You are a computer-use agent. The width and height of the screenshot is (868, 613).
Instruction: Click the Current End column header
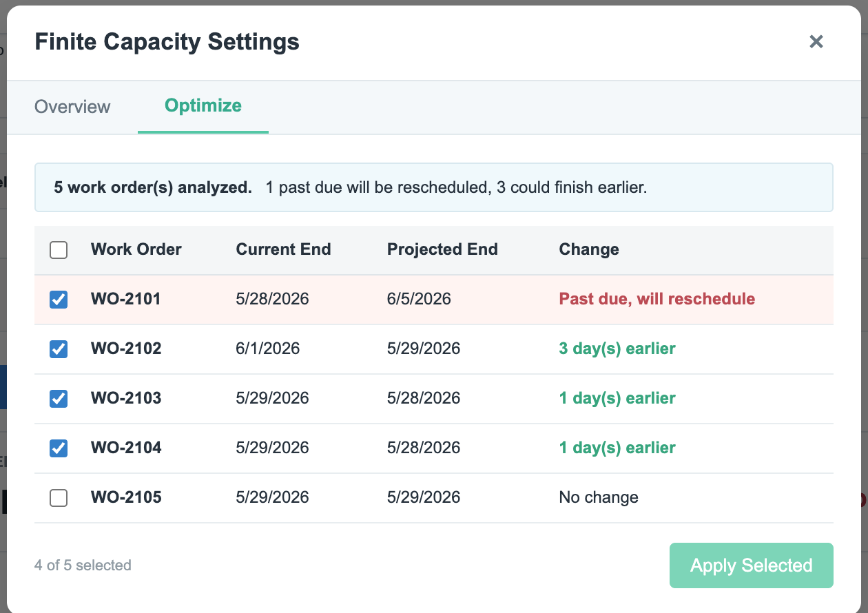tap(283, 249)
